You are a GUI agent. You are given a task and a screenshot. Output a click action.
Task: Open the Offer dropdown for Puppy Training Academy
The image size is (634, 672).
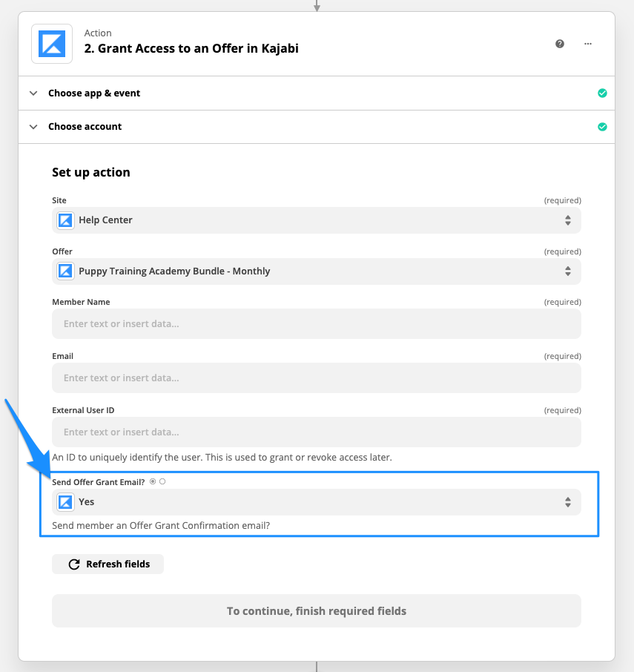tap(317, 271)
